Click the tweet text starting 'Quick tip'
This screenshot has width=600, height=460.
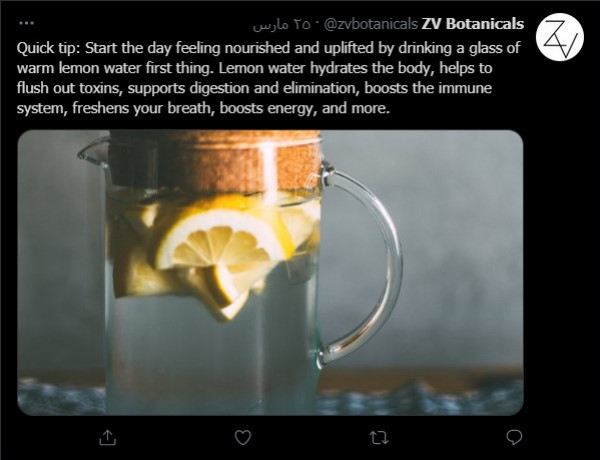[269, 78]
